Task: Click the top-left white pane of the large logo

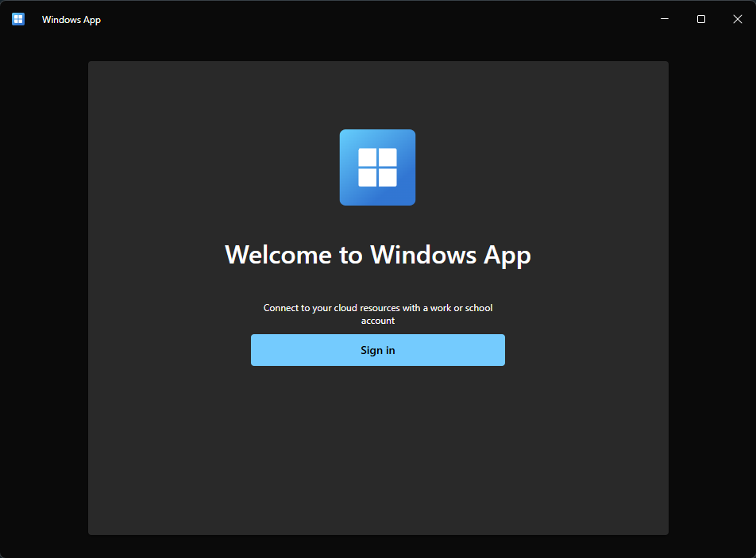Action: [367, 157]
